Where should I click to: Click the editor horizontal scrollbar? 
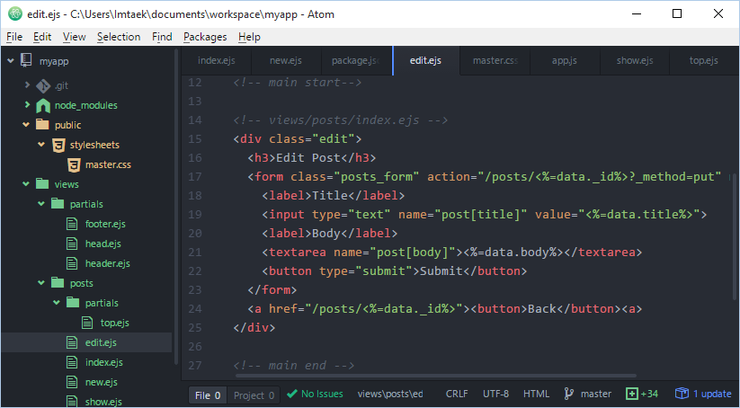coord(437,376)
